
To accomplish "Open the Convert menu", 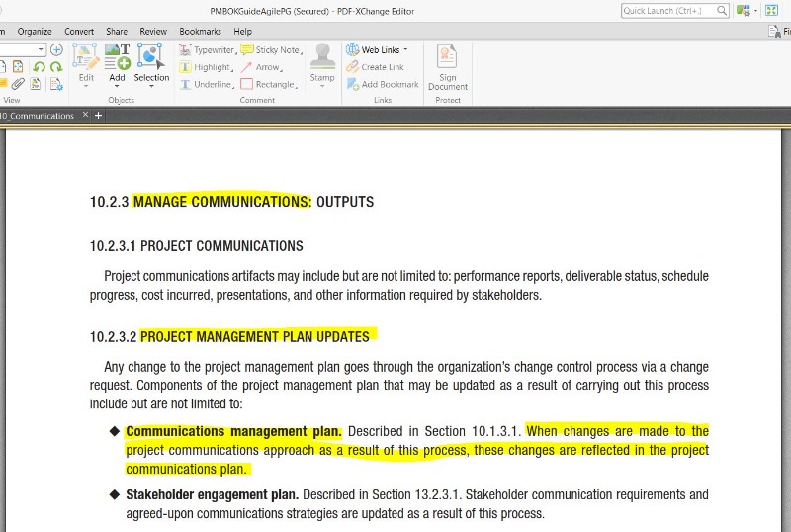I will pos(79,32).
